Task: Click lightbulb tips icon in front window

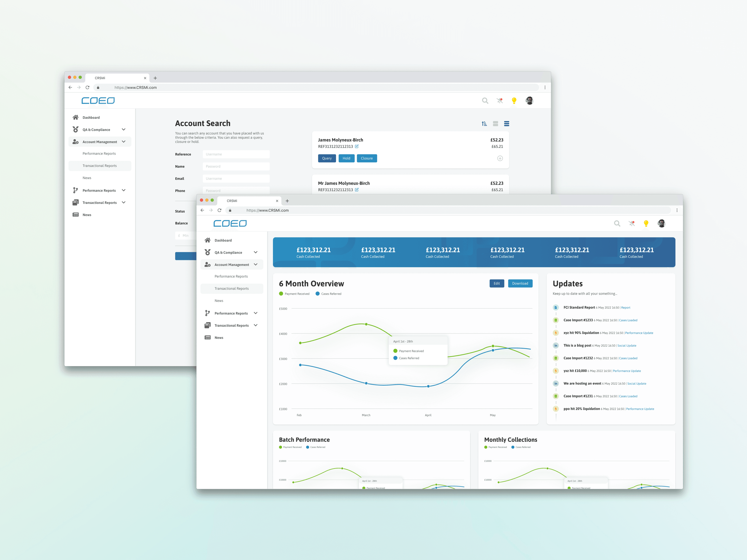Action: pyautogui.click(x=646, y=223)
